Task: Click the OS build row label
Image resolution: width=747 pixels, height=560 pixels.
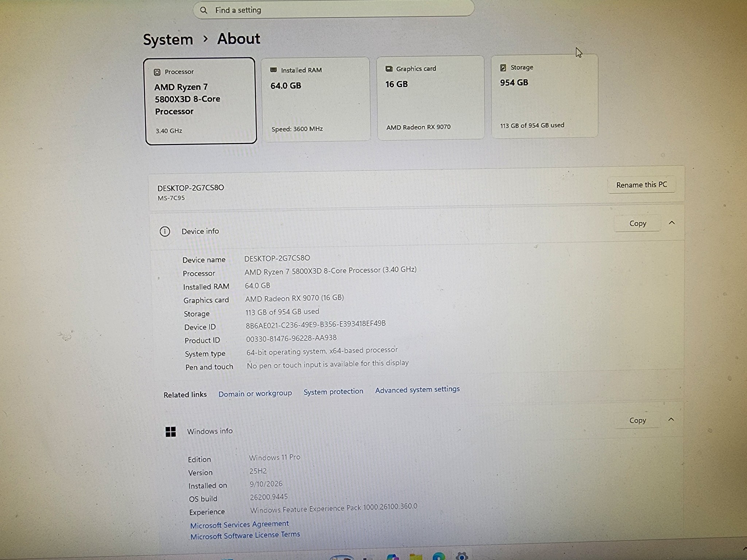Action: 203,499
